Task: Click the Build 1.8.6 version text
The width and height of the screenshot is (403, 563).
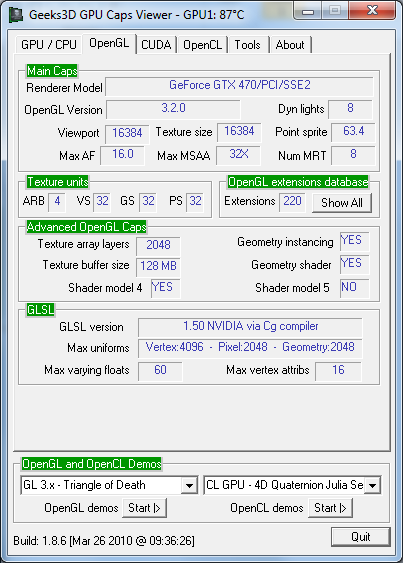Action: pyautogui.click(x=104, y=541)
